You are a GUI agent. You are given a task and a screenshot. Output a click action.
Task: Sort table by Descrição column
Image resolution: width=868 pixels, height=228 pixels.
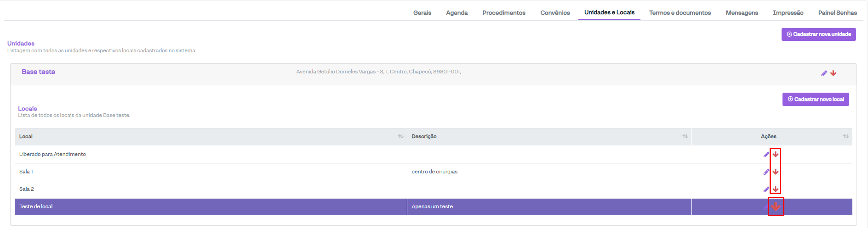pyautogui.click(x=685, y=137)
